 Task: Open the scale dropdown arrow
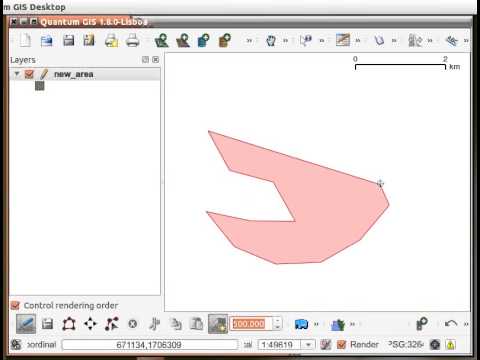(x=309, y=344)
